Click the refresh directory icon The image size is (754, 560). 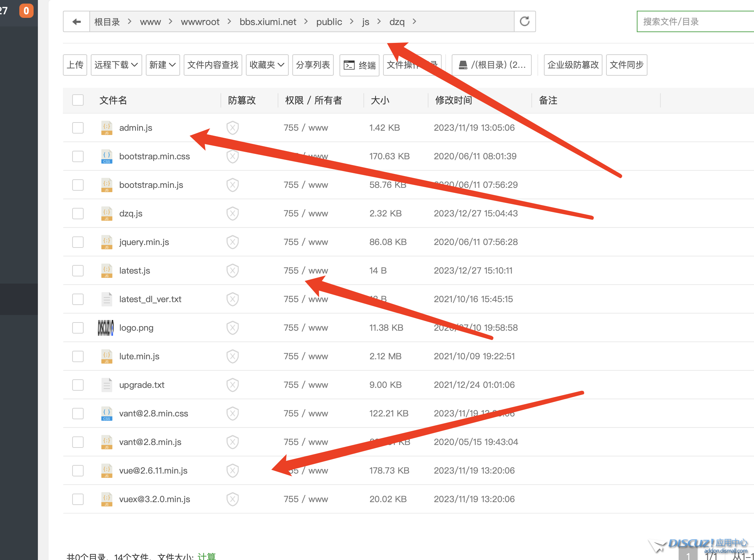(x=525, y=21)
